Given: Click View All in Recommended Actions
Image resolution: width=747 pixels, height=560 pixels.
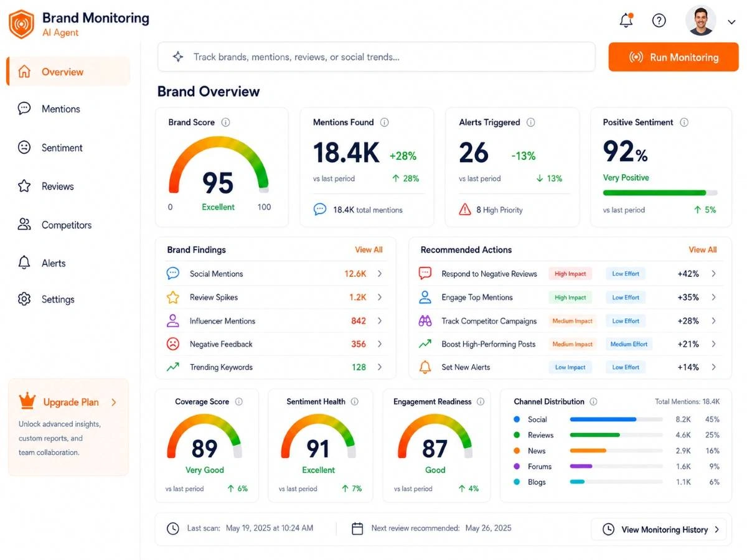Looking at the screenshot, I should click(702, 250).
